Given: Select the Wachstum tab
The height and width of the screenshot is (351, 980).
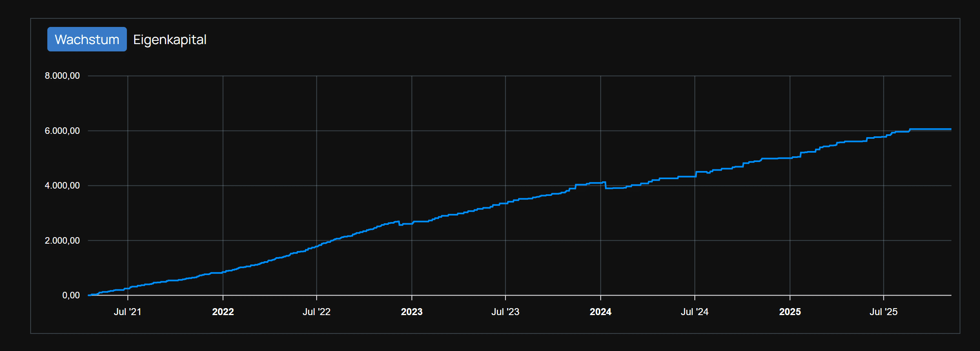Looking at the screenshot, I should (87, 40).
